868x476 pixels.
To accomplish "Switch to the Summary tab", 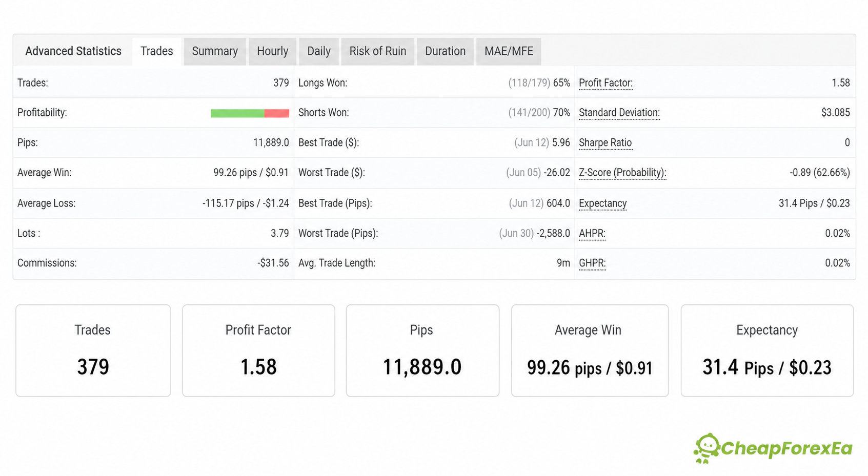I will pyautogui.click(x=215, y=51).
